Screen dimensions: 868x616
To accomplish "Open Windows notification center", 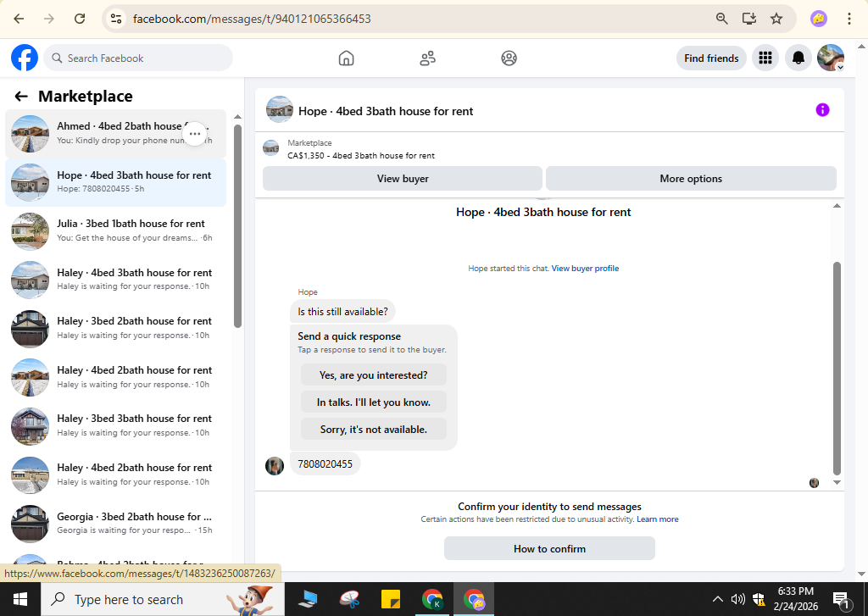I will pyautogui.click(x=842, y=599).
